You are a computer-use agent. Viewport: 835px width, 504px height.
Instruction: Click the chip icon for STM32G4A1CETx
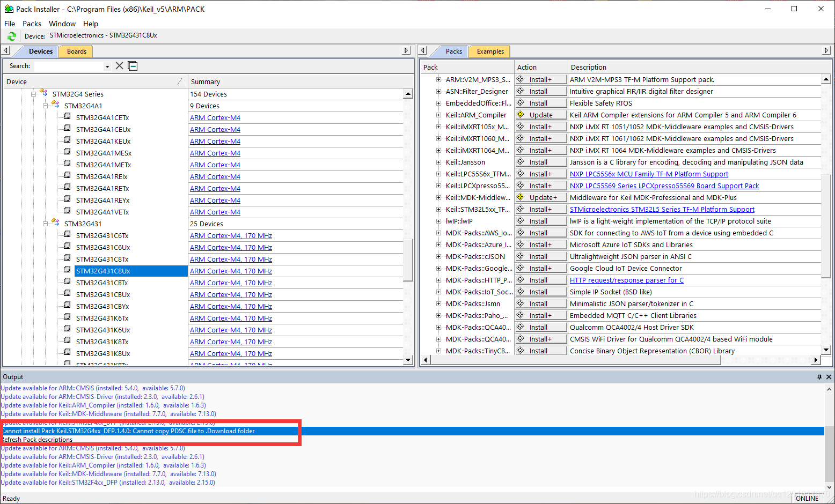(67, 116)
